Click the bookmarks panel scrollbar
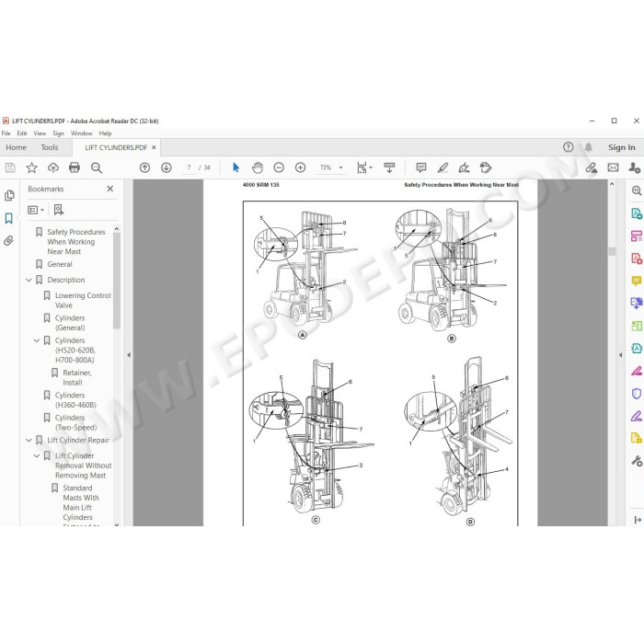Viewport: 644px width, 644px height. coord(117,281)
